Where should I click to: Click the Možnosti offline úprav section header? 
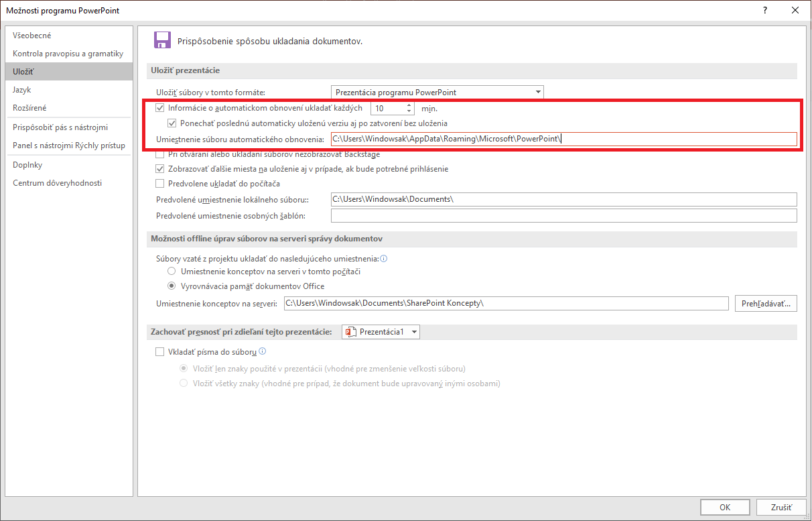(267, 239)
